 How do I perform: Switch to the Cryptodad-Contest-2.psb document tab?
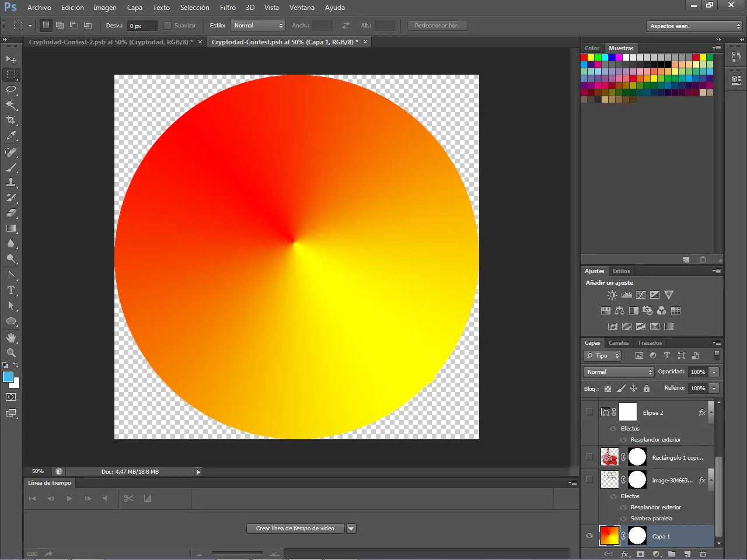(111, 42)
